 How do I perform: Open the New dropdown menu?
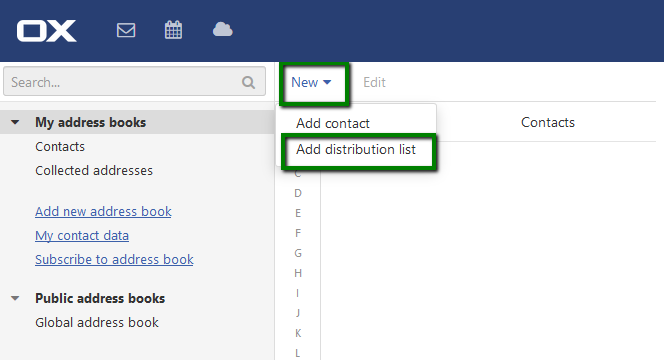(311, 82)
